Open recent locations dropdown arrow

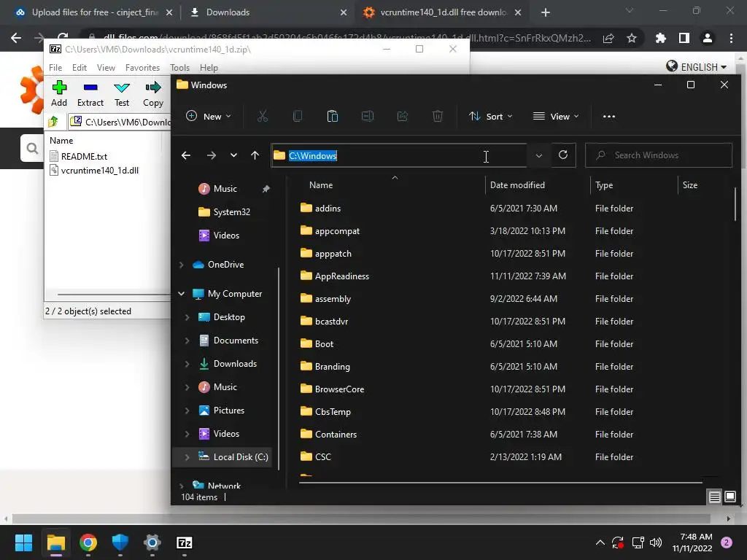[x=233, y=155]
